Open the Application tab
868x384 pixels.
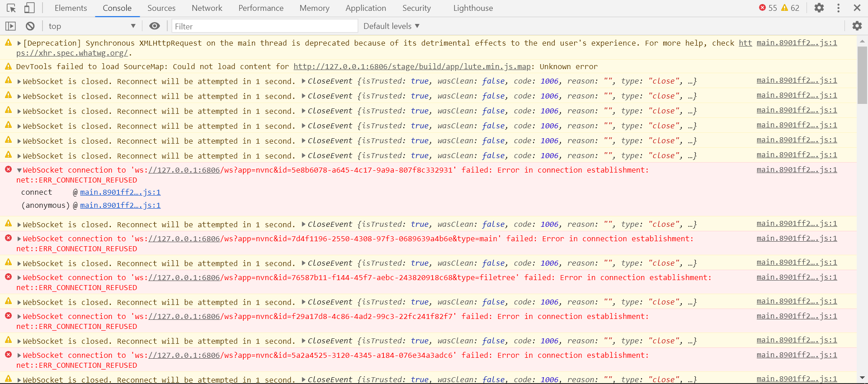pyautogui.click(x=366, y=8)
